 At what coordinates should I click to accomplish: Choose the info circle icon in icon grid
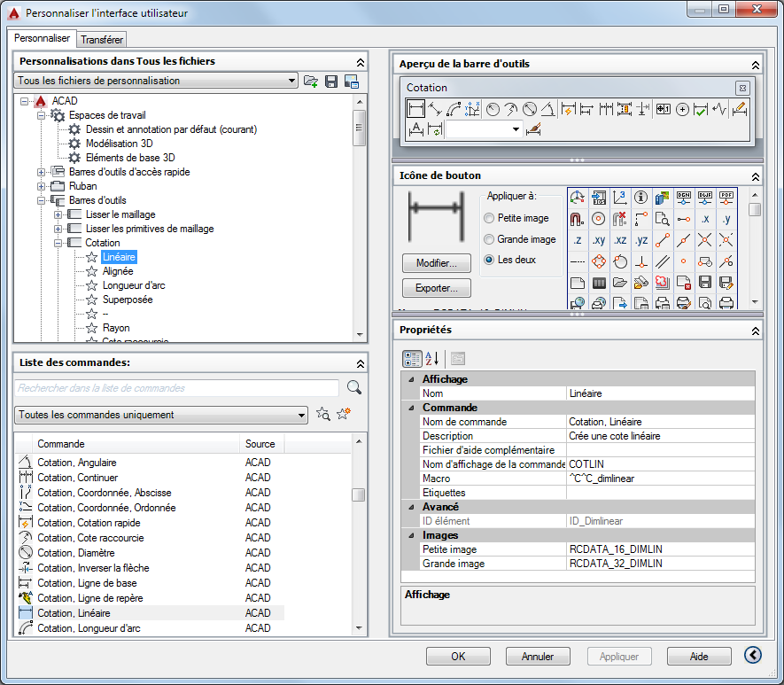point(641,198)
